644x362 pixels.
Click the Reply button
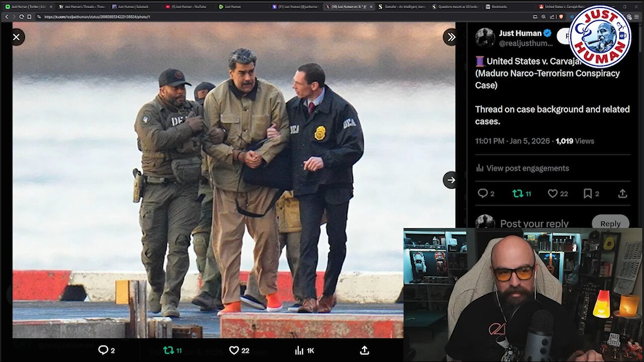click(x=610, y=224)
